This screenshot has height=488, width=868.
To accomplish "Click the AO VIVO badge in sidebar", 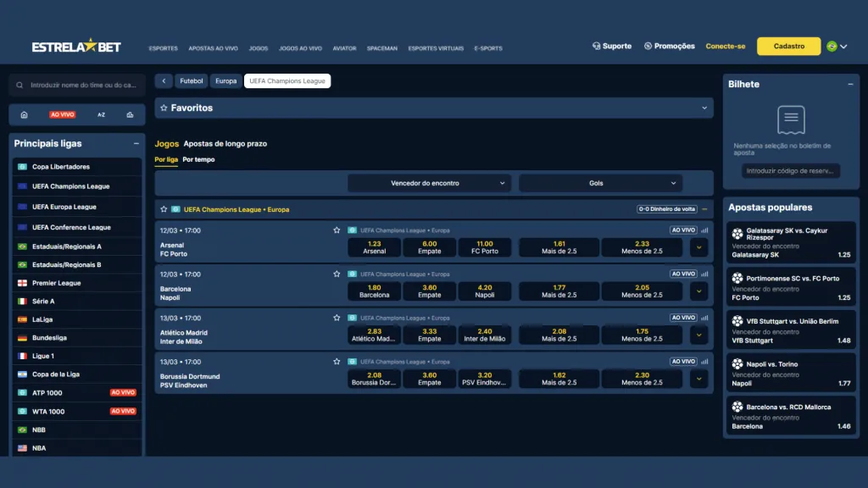I will tap(62, 114).
